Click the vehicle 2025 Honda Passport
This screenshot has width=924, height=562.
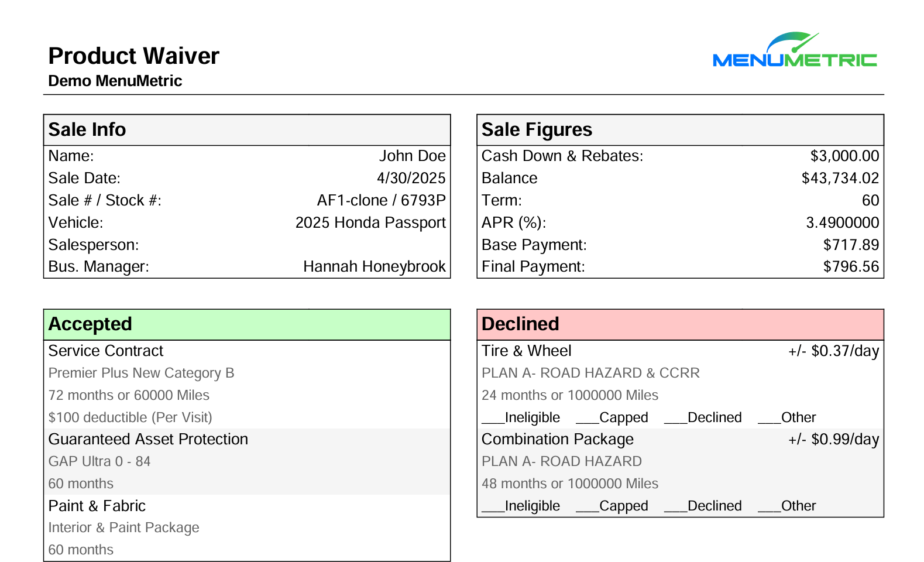click(x=370, y=222)
